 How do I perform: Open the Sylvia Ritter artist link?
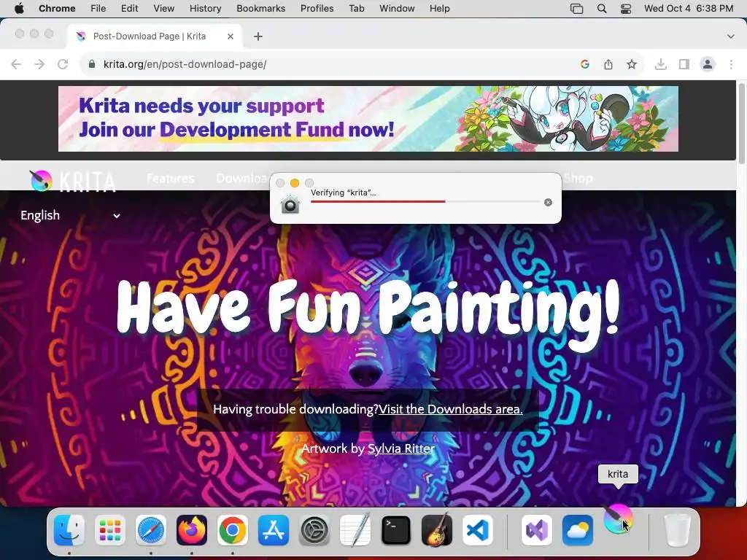[x=401, y=448]
